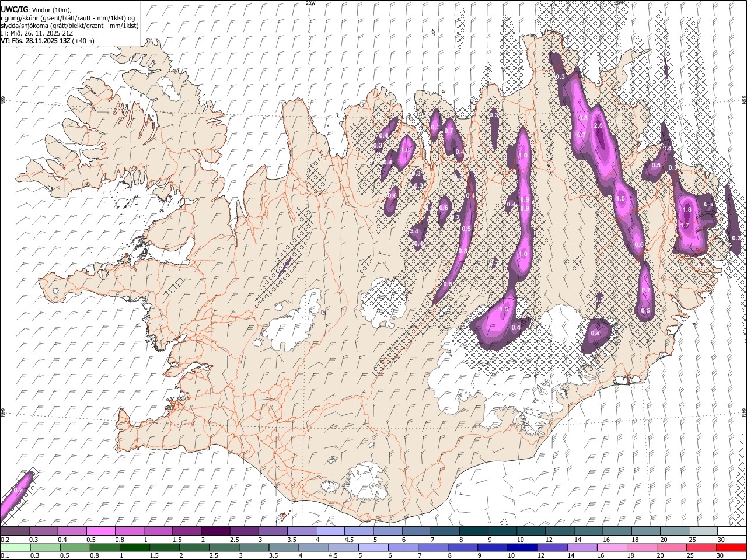This screenshot has width=747, height=560.
Task: Select the snow legend swatch between 0.3 and 0.4
Action: coord(44,531)
